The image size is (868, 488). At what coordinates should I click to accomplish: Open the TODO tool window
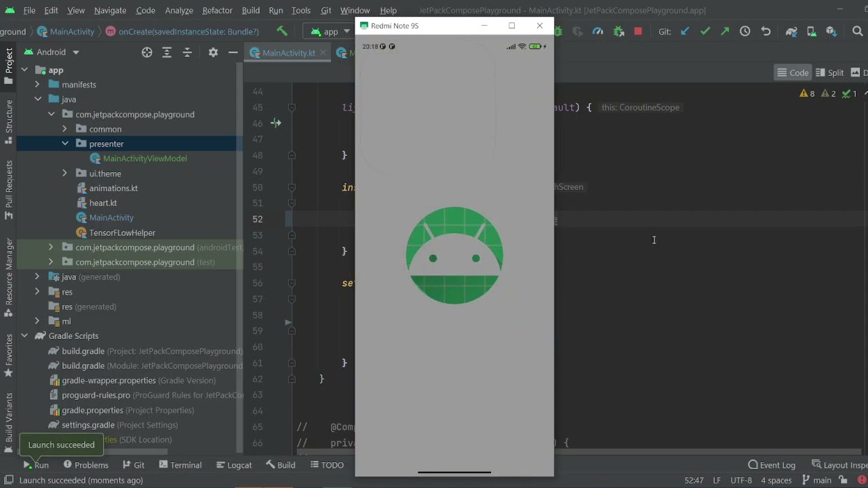tap(327, 465)
